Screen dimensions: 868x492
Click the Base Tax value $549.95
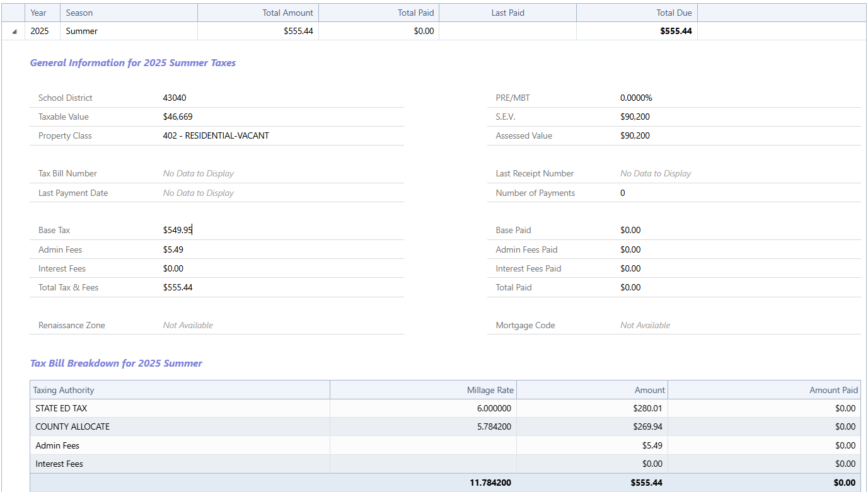[177, 231]
